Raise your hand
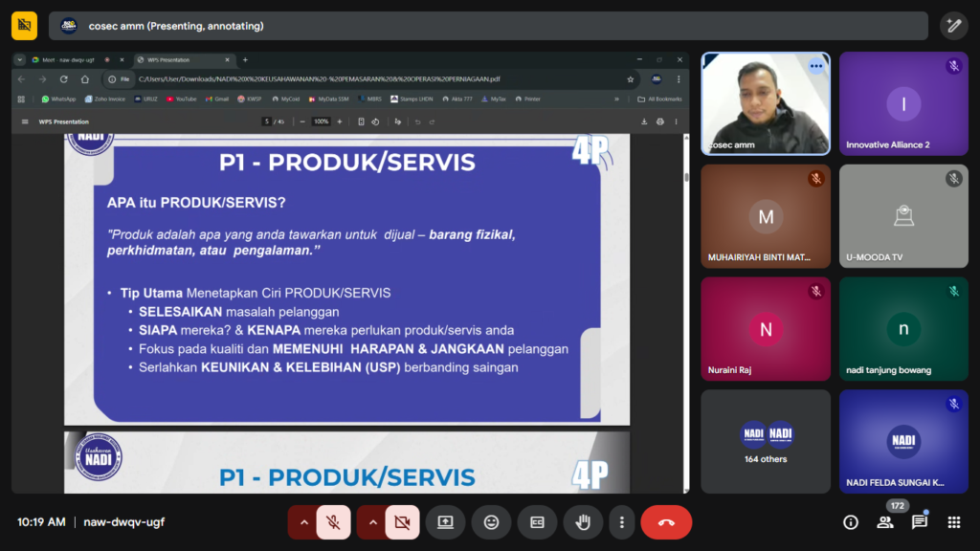 click(x=582, y=522)
